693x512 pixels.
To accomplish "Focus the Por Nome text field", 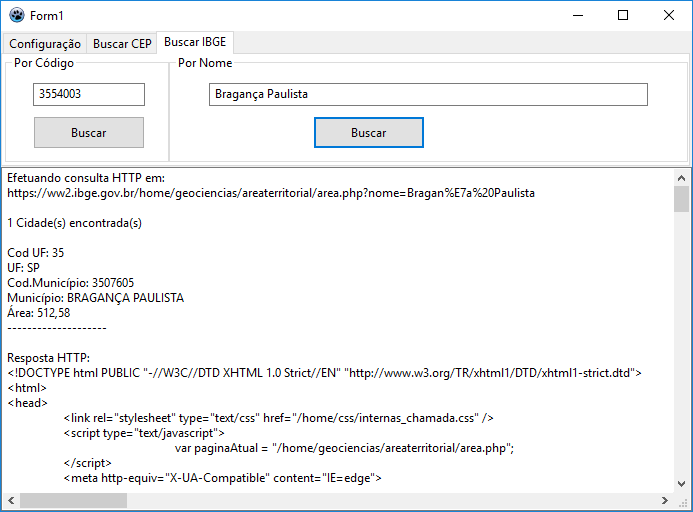I will [428, 94].
